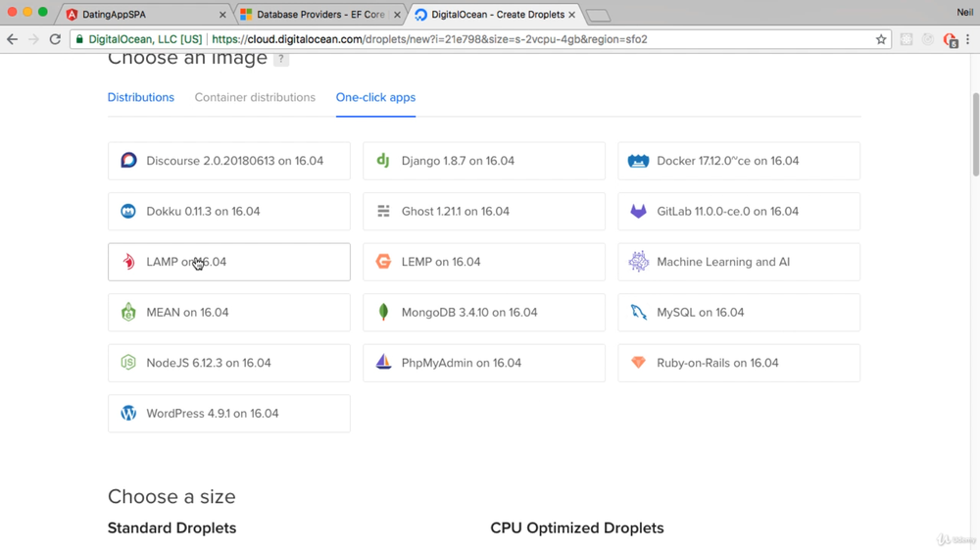
Task: Click the Django logo icon
Action: pos(383,161)
